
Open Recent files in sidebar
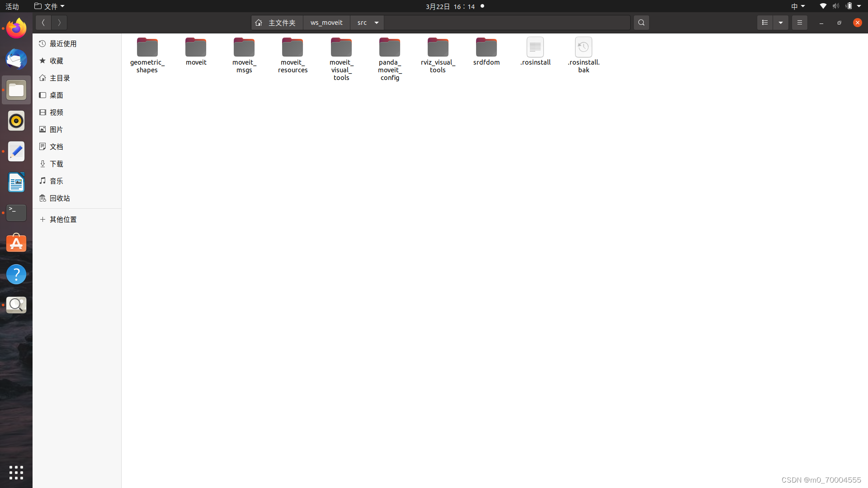click(63, 44)
